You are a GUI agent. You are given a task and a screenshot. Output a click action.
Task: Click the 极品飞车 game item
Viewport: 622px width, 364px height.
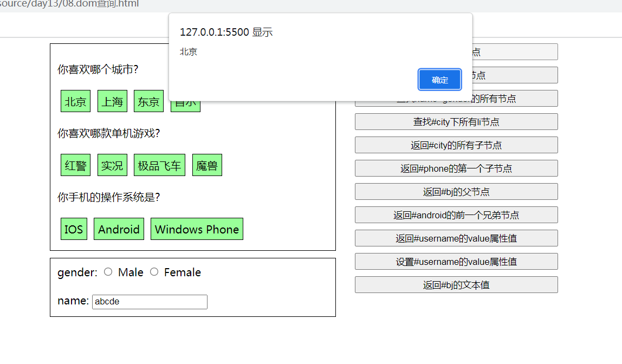point(159,165)
